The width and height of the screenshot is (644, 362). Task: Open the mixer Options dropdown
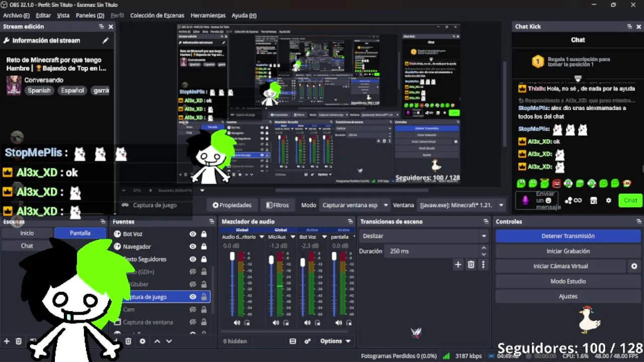pyautogui.click(x=336, y=341)
